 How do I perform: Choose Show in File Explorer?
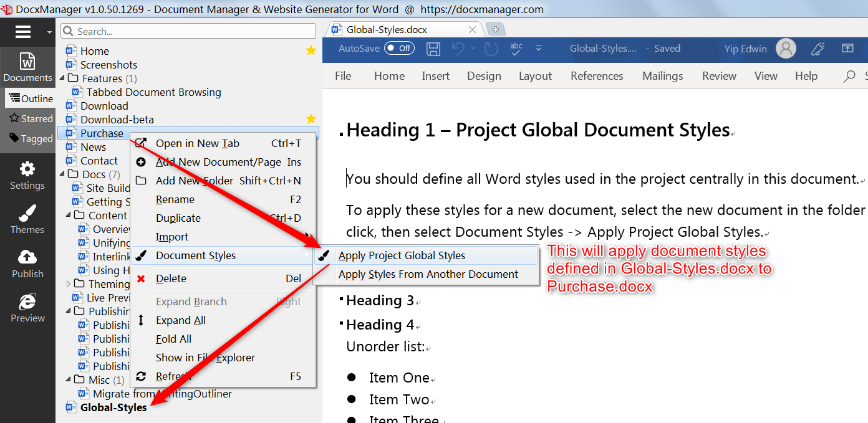[223, 358]
